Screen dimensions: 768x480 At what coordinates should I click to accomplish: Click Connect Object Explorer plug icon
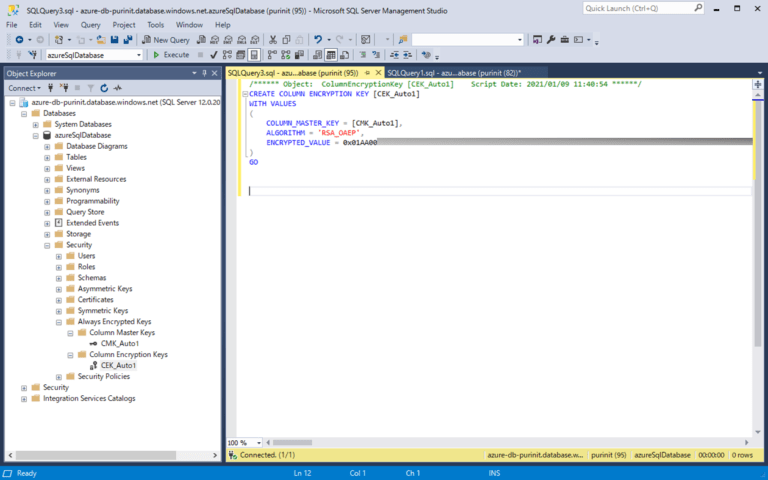click(x=50, y=88)
